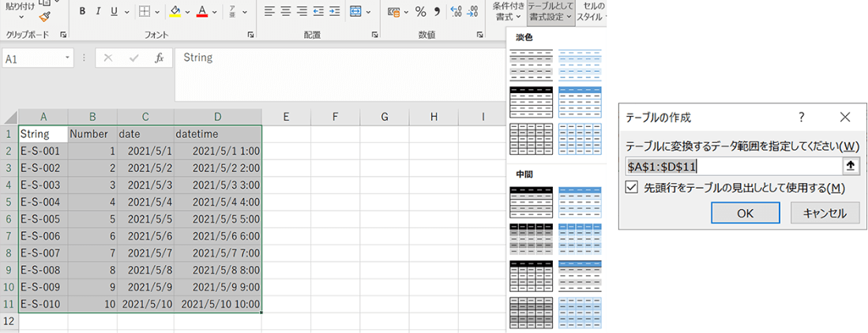Apply percent style with the % icon
The height and width of the screenshot is (333, 868).
[x=420, y=12]
